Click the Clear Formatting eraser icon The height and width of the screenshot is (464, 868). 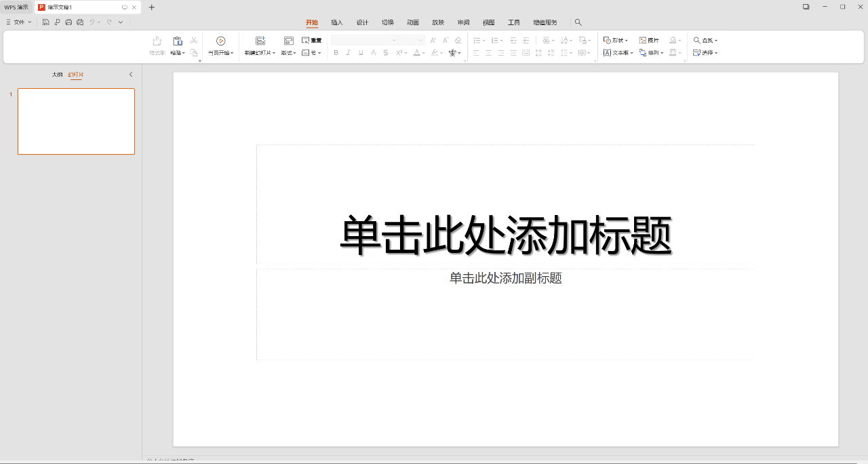click(458, 41)
